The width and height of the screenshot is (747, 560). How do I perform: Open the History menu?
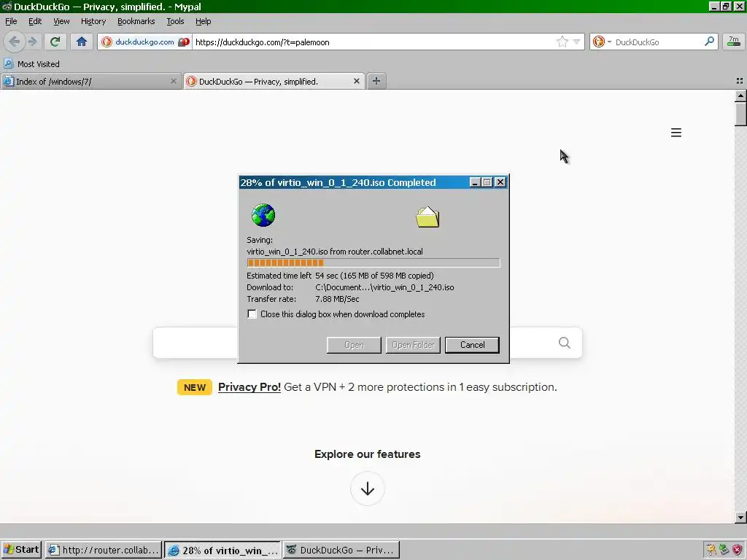pyautogui.click(x=93, y=21)
